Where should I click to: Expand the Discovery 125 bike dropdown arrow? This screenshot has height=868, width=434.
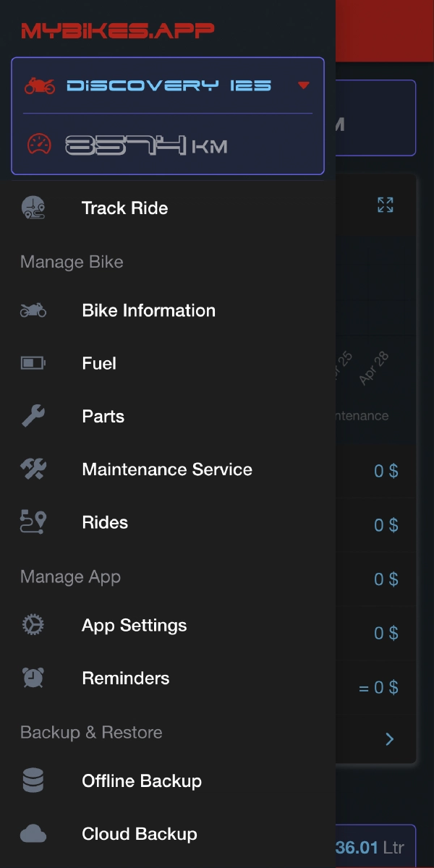coord(304,86)
